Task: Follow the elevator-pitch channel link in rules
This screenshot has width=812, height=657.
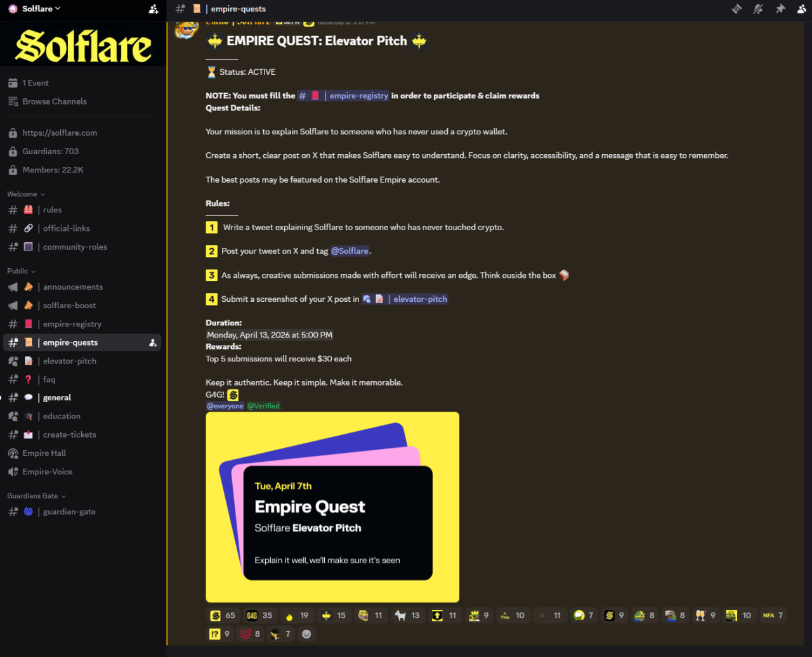Action: click(x=405, y=299)
